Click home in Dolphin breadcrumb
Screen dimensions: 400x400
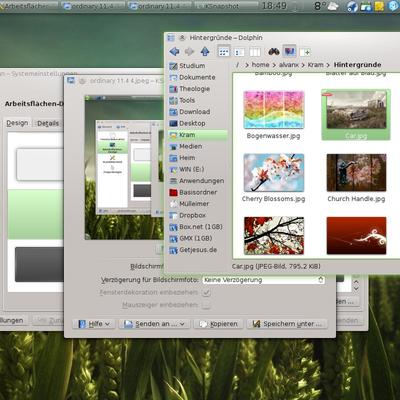[x=260, y=65]
